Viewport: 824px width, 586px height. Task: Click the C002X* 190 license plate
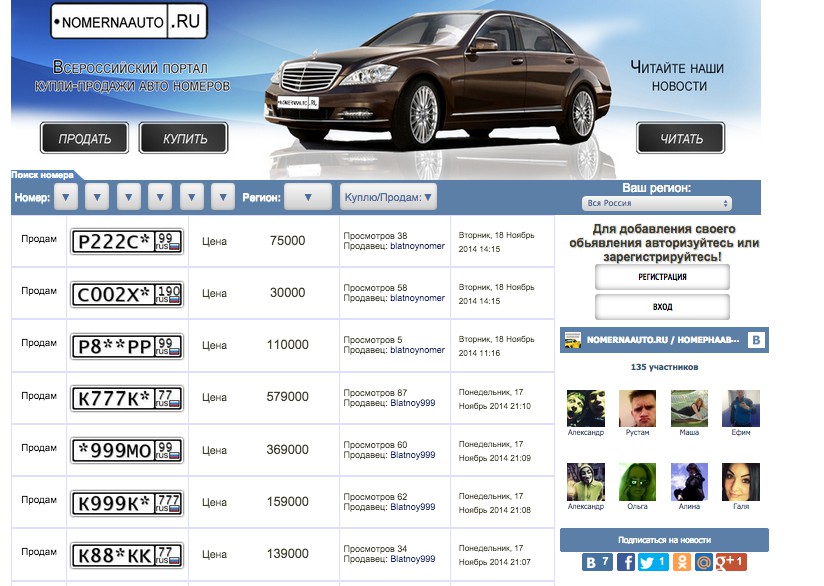click(x=127, y=294)
